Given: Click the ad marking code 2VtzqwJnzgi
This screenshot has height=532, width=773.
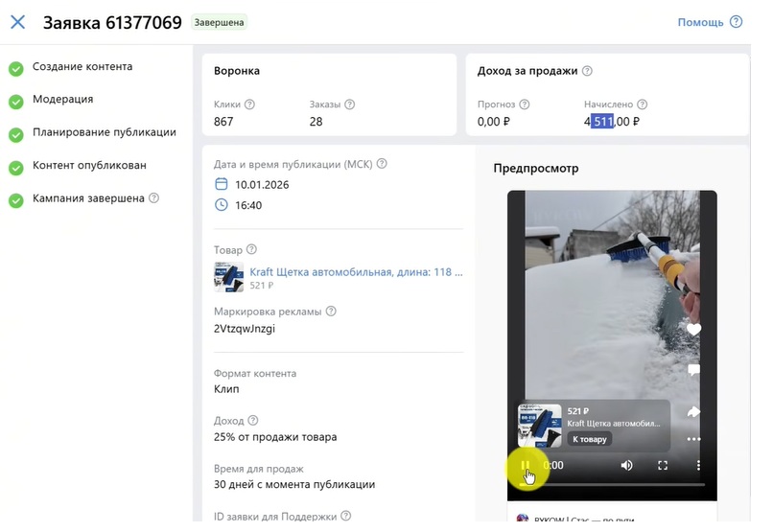Looking at the screenshot, I should pos(245,329).
